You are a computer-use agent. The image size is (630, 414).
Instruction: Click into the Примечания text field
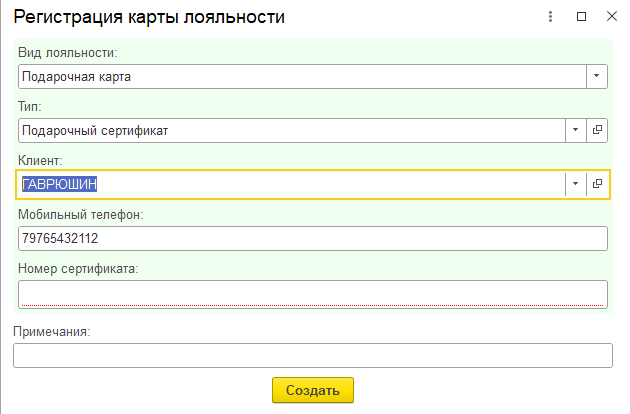pyautogui.click(x=312, y=356)
